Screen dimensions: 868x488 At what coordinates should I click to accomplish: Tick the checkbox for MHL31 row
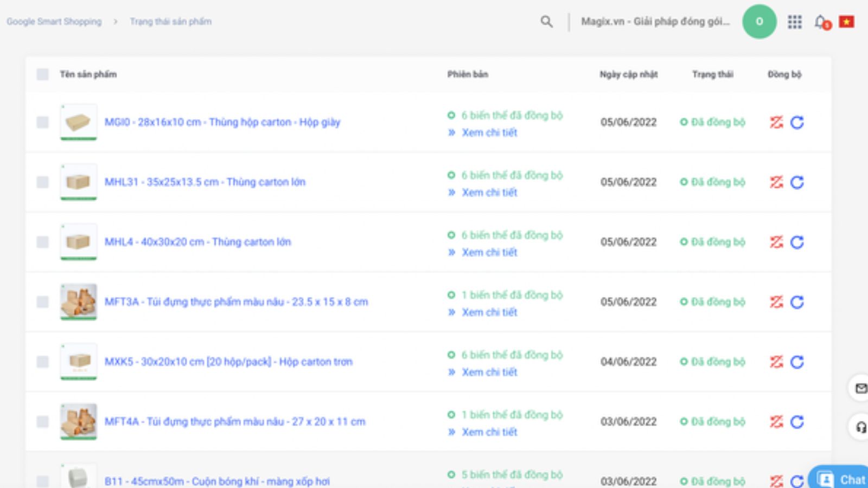click(x=42, y=182)
